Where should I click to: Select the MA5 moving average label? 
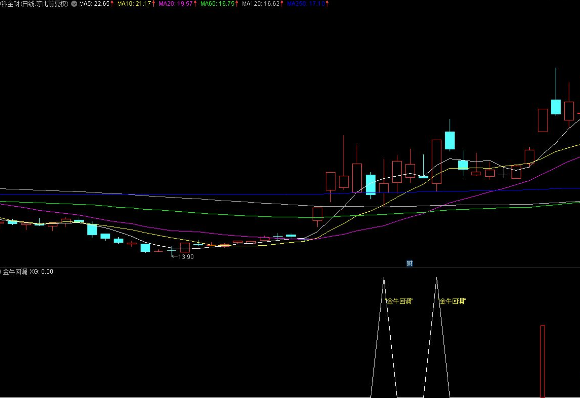(x=95, y=4)
